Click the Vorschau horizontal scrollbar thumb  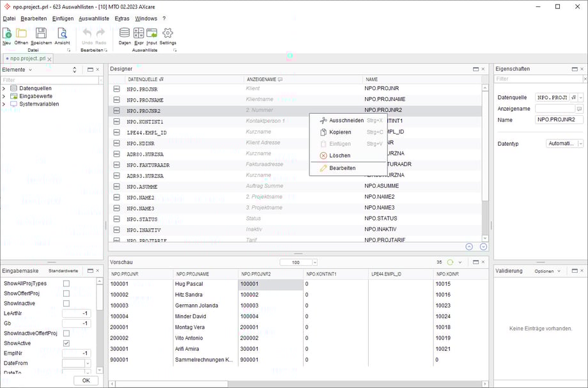(x=171, y=384)
